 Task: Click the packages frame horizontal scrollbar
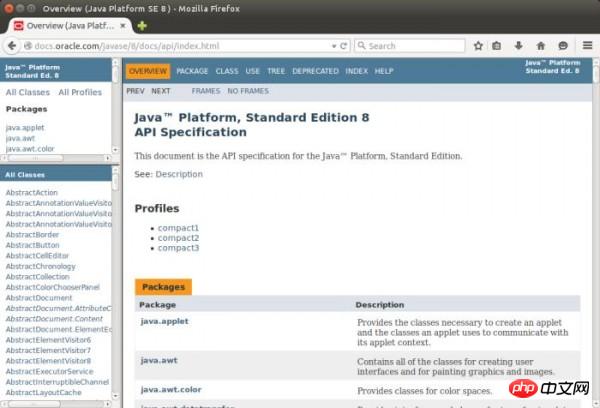tap(56, 158)
